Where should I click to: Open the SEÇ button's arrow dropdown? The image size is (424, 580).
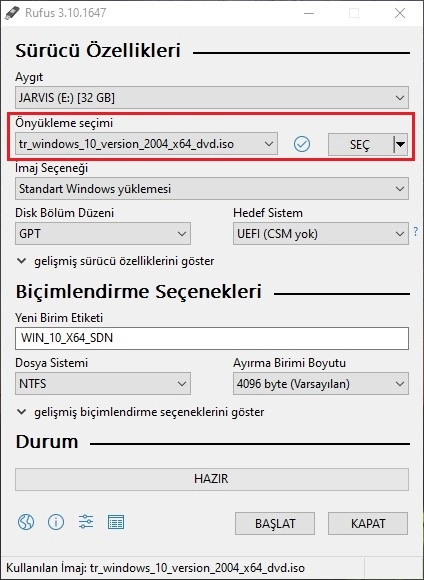click(x=400, y=144)
